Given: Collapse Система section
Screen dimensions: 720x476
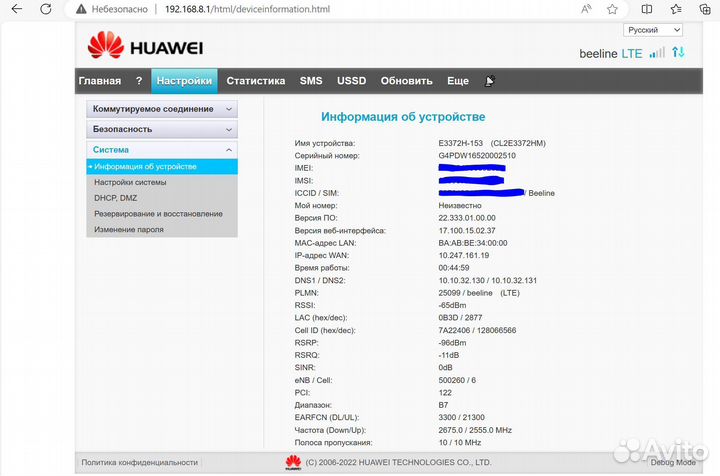Looking at the screenshot, I should pos(162,150).
